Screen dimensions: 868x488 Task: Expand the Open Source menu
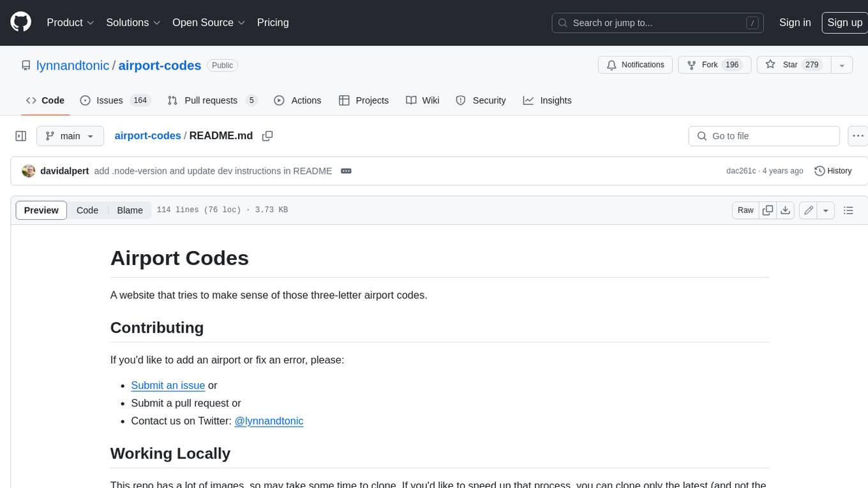point(209,22)
